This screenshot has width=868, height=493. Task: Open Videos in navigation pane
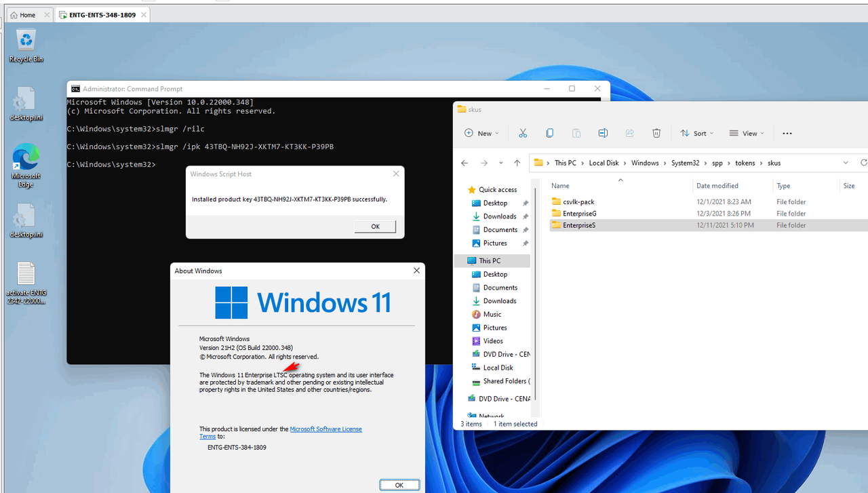(x=493, y=341)
